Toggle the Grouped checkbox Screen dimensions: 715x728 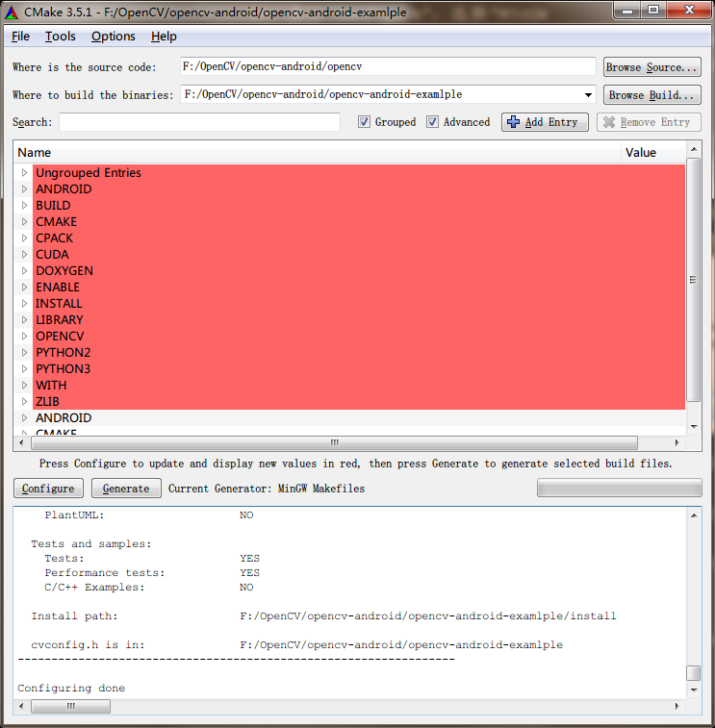364,122
